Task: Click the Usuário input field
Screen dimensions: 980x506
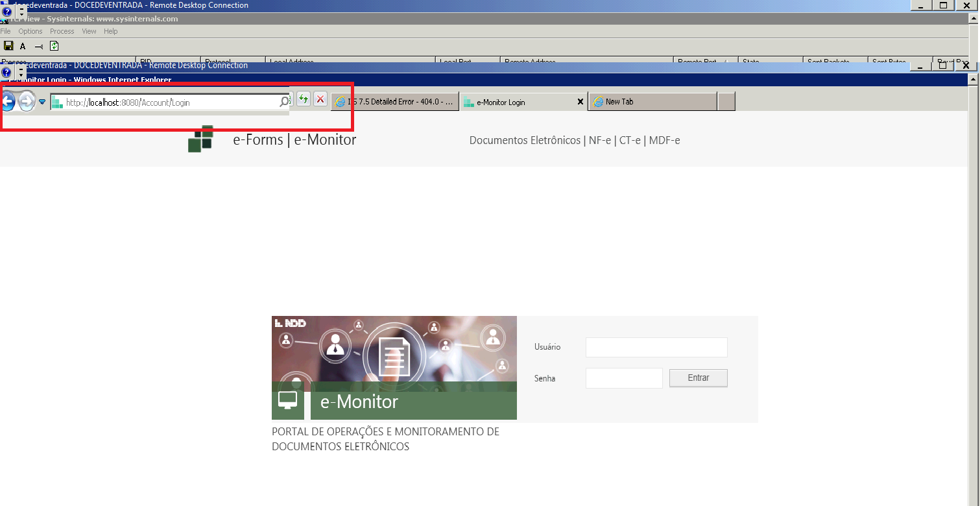Action: (x=656, y=347)
